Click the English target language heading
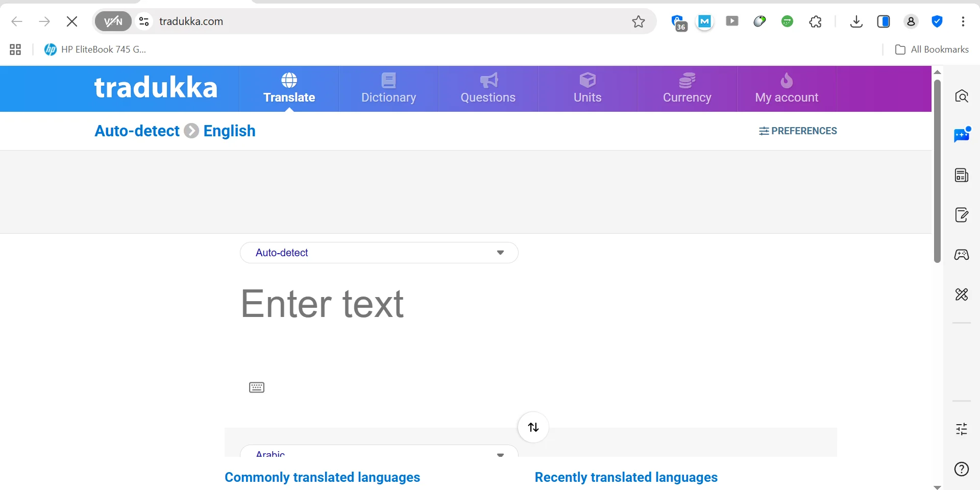Screen dimensions: 980x490 point(229,131)
